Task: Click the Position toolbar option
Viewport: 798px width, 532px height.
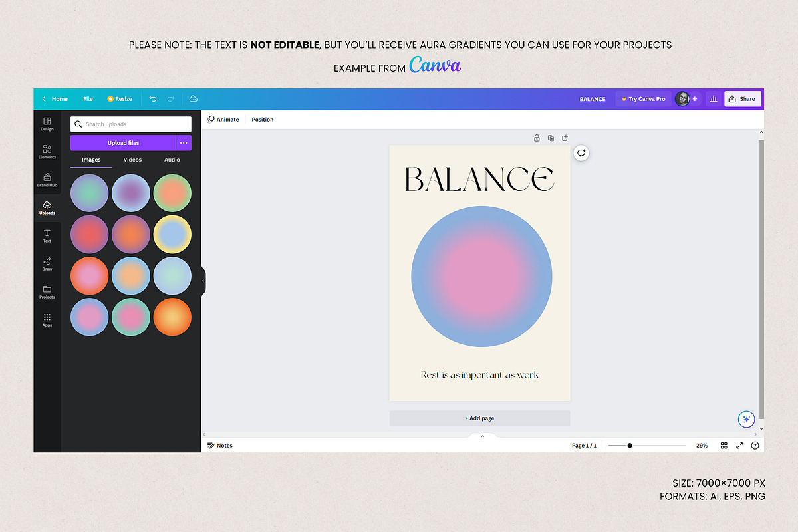Action: (x=263, y=120)
